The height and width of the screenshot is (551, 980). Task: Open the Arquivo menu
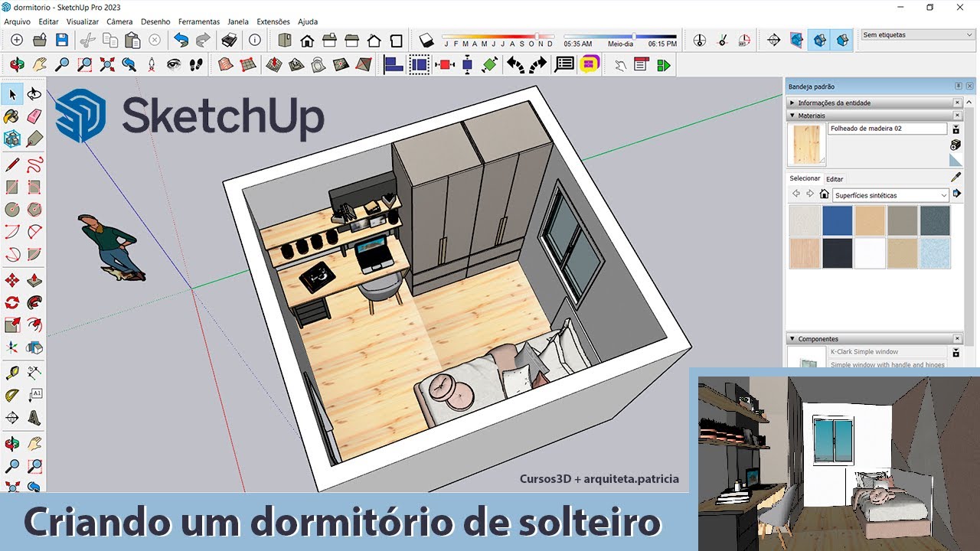point(18,21)
